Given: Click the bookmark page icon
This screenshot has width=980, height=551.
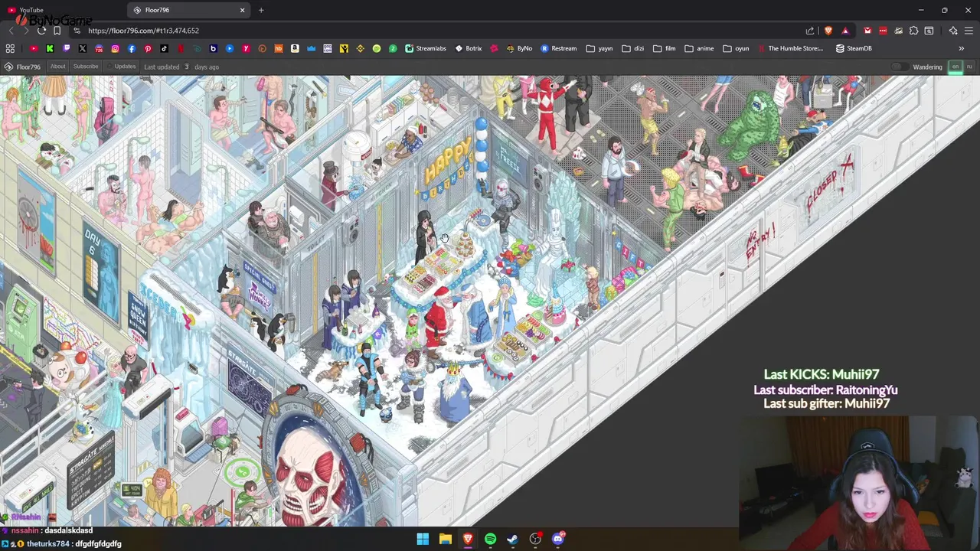Looking at the screenshot, I should pos(57,31).
